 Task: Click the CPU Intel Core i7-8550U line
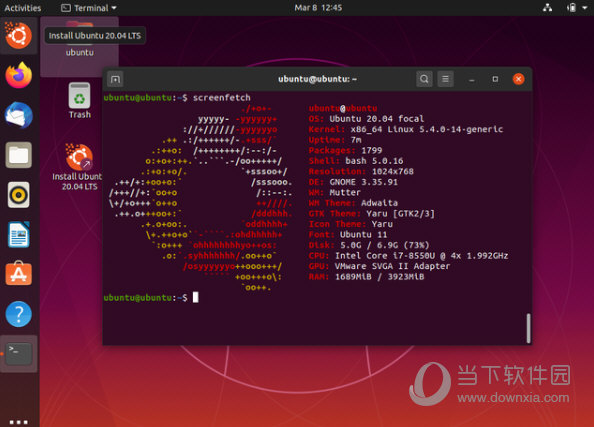pyautogui.click(x=408, y=256)
